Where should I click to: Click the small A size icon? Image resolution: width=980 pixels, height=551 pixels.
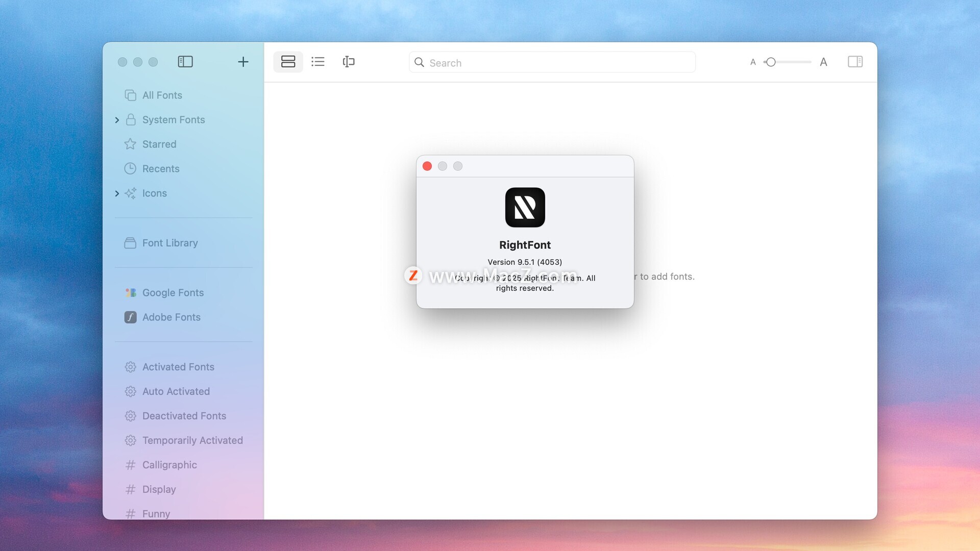coord(753,62)
